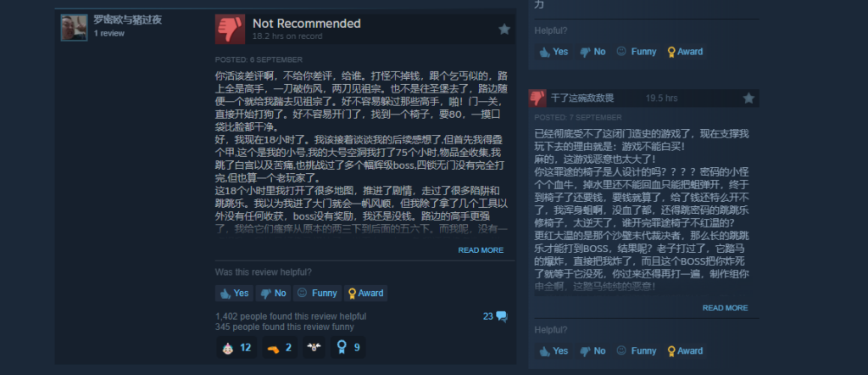Image resolution: width=868 pixels, height=375 pixels.
Task: Expand main review with READ MORE
Action: (x=481, y=250)
